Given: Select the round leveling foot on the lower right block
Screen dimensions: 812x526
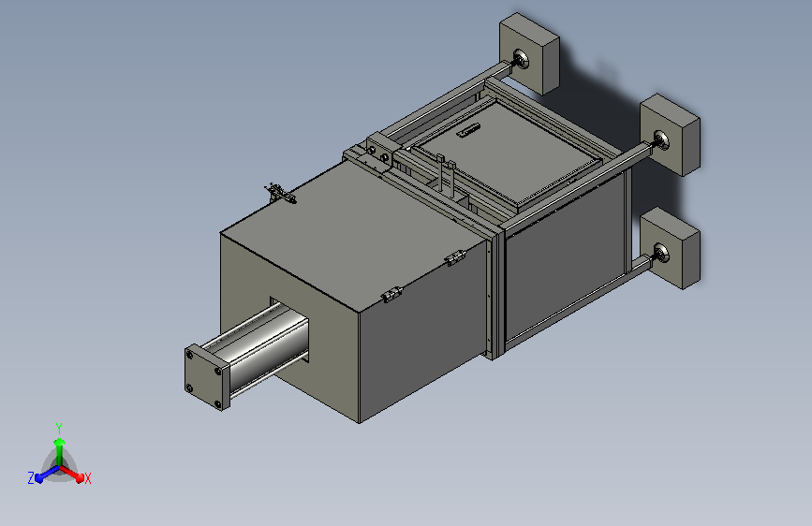Looking at the screenshot, I should pos(662,253).
